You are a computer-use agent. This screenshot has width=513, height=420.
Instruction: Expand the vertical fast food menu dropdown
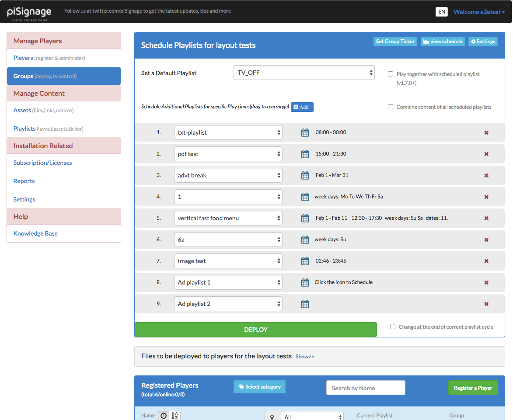(228, 218)
